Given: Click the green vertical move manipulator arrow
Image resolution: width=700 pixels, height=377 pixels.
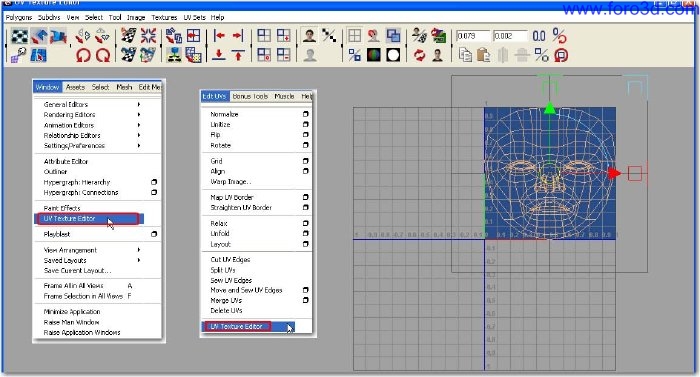Looking at the screenshot, I should [x=550, y=108].
